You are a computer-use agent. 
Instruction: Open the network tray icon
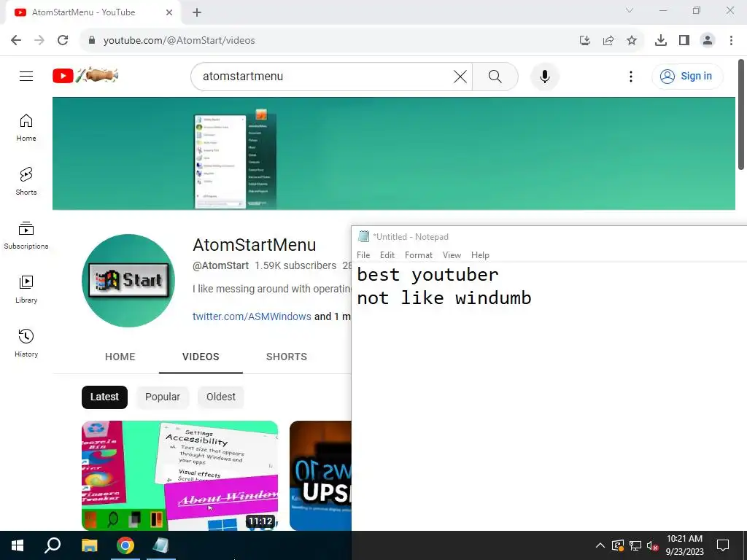click(635, 545)
